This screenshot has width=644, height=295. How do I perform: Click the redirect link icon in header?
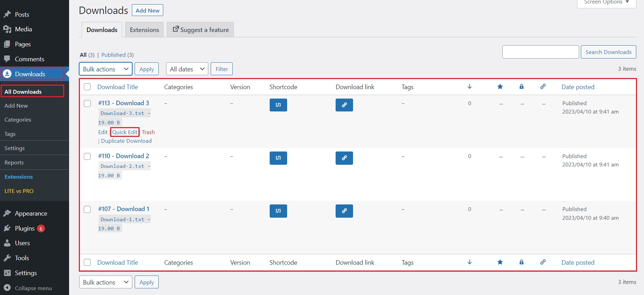point(543,86)
